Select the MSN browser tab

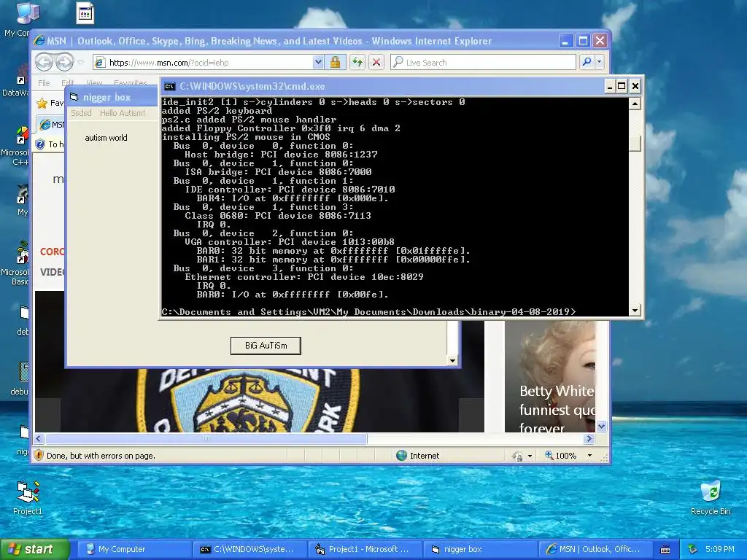click(52, 124)
